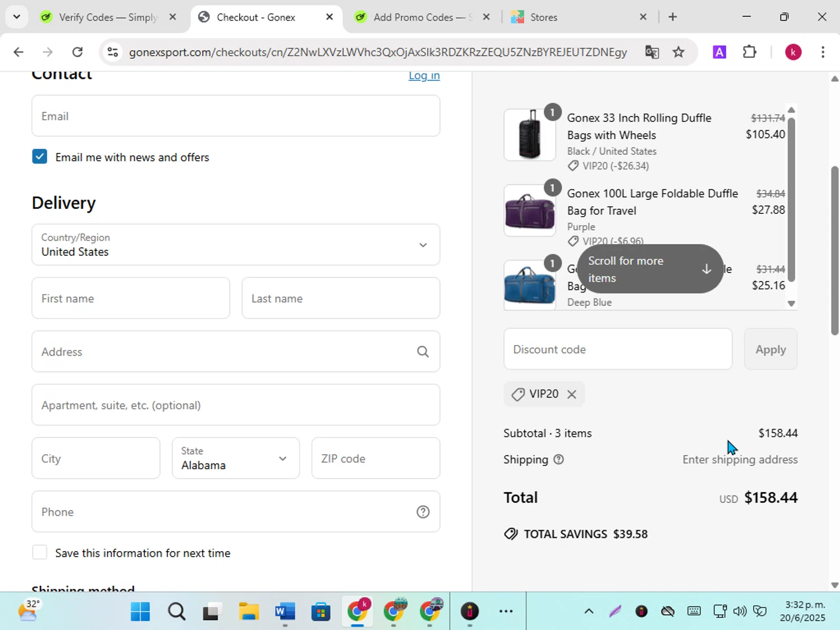Image resolution: width=840 pixels, height=630 pixels.
Task: Click the ZIP code field
Action: point(376,459)
